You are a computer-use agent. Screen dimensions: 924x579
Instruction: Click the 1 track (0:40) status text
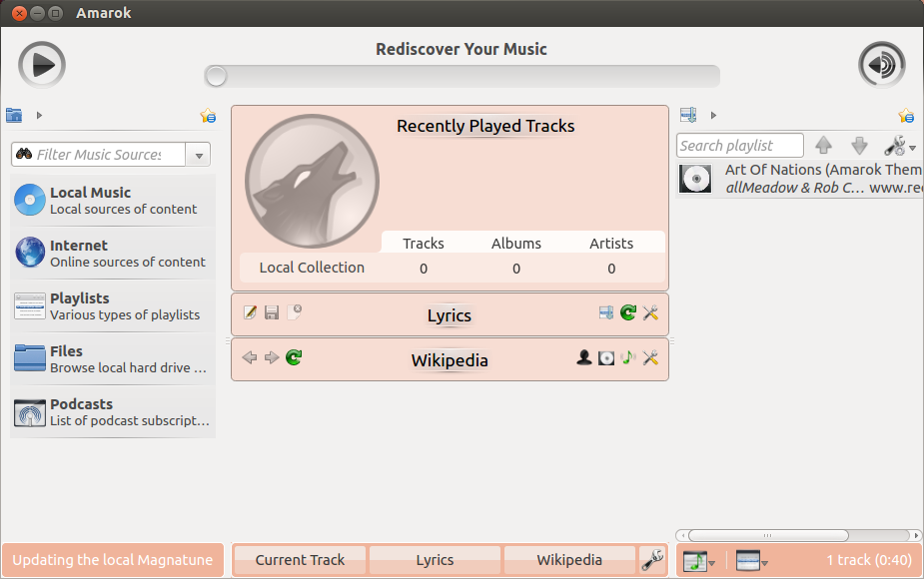pyautogui.click(x=869, y=560)
